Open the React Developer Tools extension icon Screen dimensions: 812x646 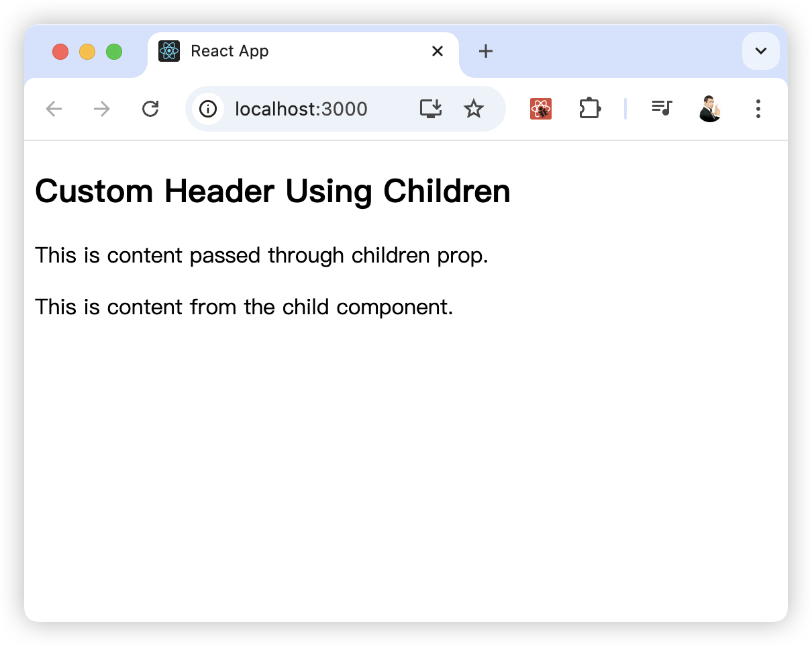point(541,109)
